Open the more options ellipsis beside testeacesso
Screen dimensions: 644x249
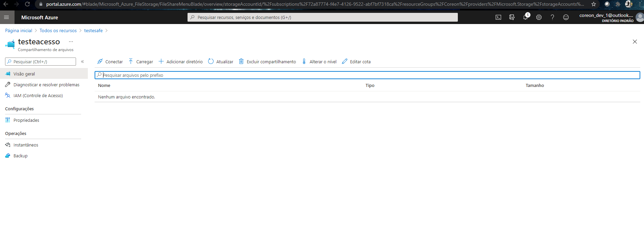point(71,42)
